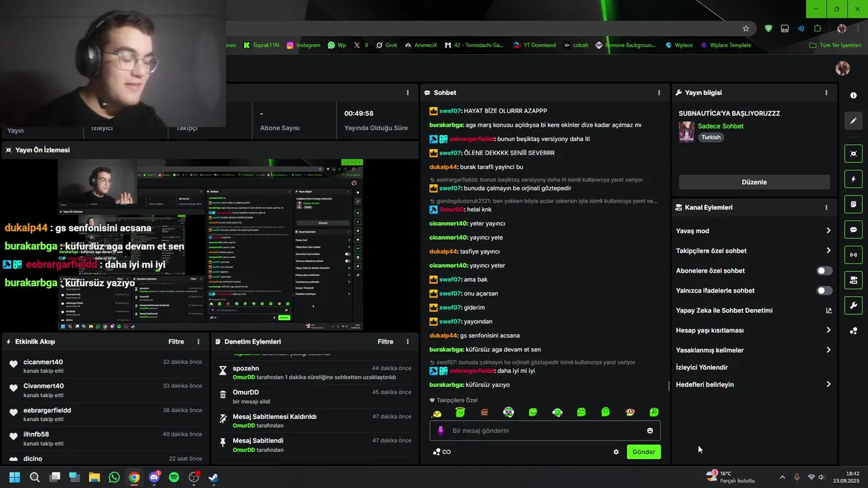Open OBS Studio from the taskbar
Viewport: 868px width, 488px height.
pyautogui.click(x=193, y=477)
